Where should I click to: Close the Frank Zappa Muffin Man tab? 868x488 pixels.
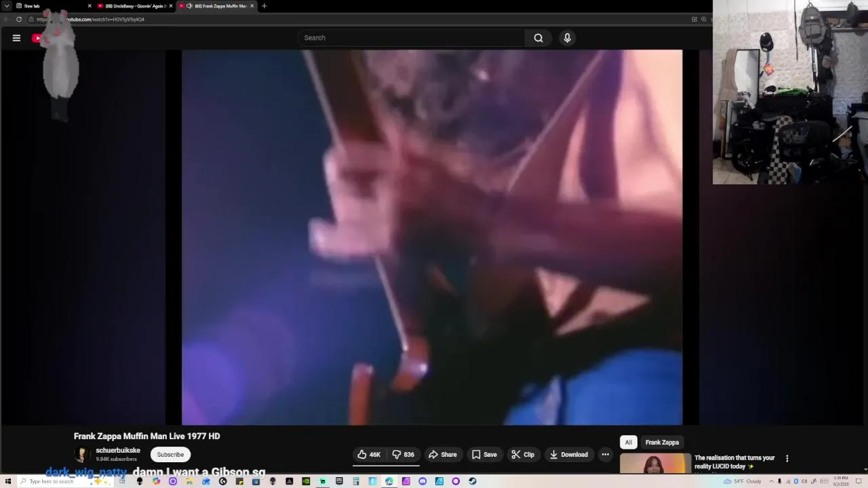click(252, 6)
